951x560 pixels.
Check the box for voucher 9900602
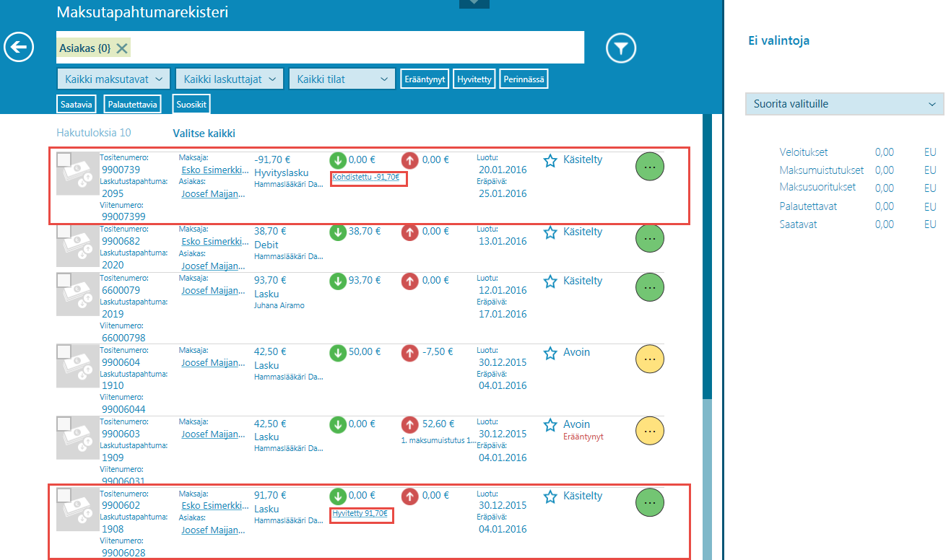click(x=64, y=495)
